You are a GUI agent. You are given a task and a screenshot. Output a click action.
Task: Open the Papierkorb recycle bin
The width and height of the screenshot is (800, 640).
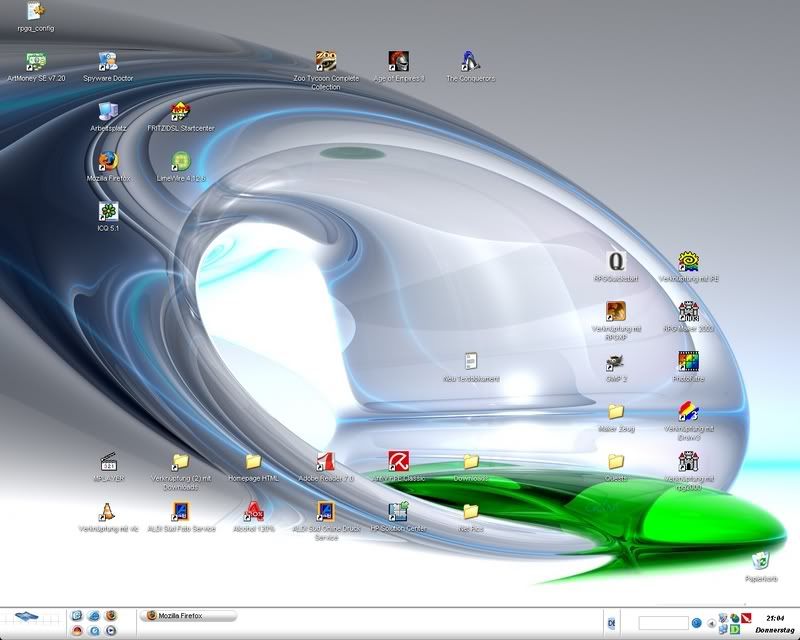click(x=761, y=561)
